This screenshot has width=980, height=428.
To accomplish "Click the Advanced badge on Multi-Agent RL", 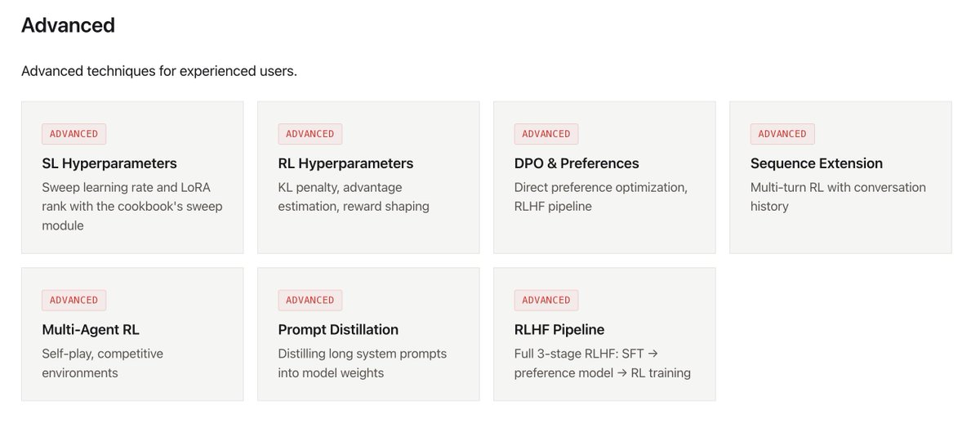I will [73, 300].
